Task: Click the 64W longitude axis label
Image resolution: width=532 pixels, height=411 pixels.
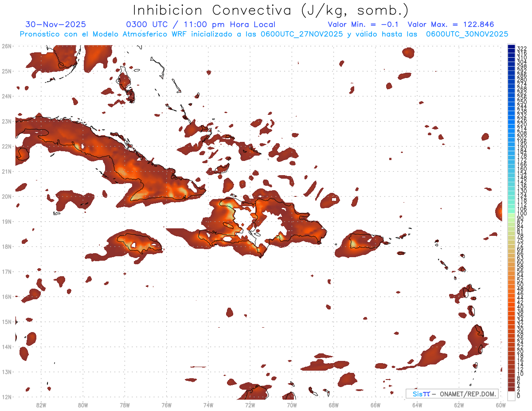Action: point(417,405)
